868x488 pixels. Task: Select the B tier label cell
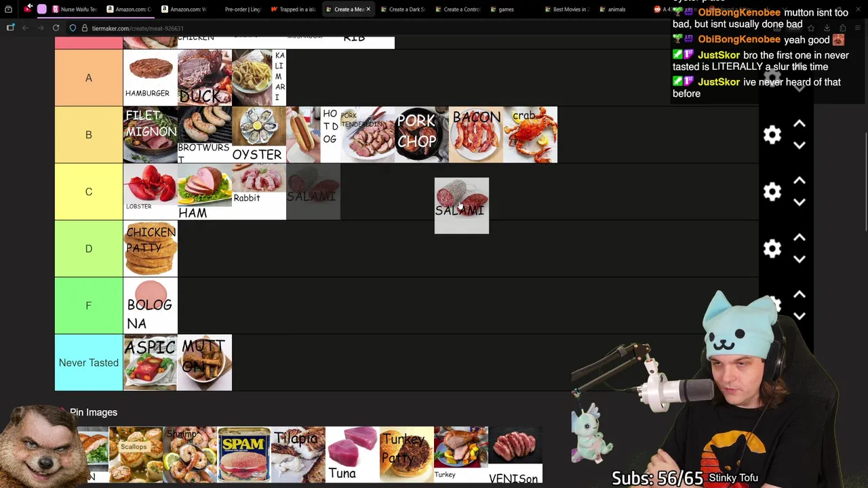coord(89,135)
